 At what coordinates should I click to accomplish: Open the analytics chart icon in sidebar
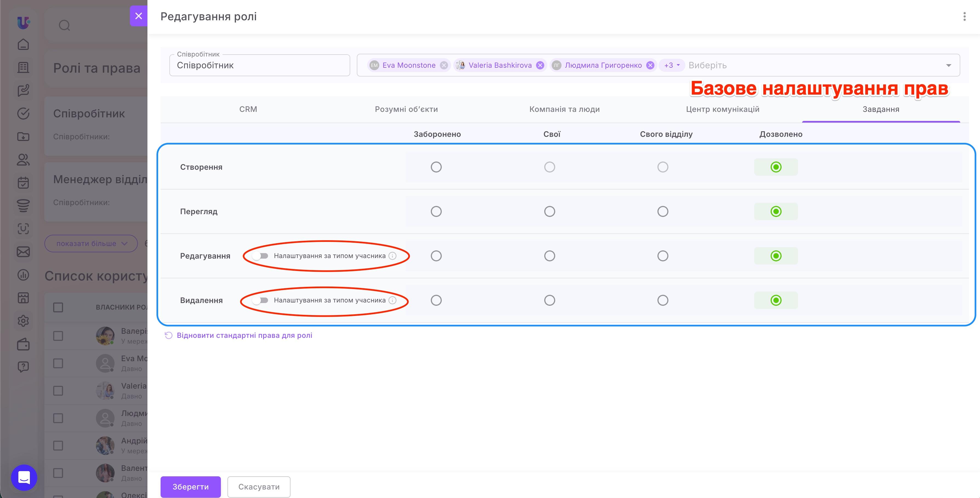(x=23, y=275)
